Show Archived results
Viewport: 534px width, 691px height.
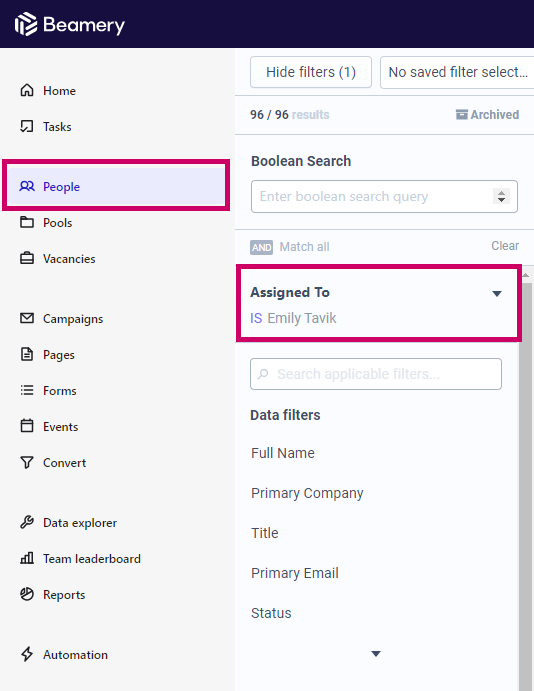pyautogui.click(x=487, y=115)
